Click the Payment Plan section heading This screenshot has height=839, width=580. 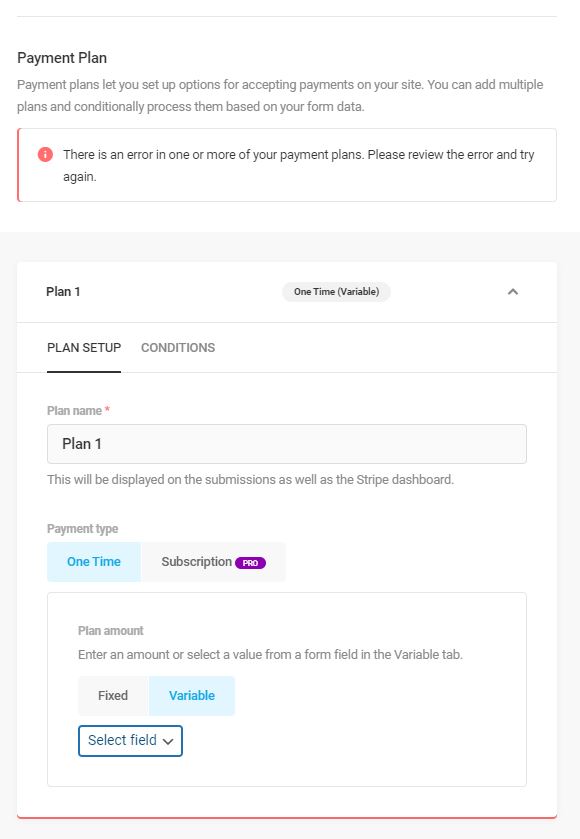click(x=62, y=58)
